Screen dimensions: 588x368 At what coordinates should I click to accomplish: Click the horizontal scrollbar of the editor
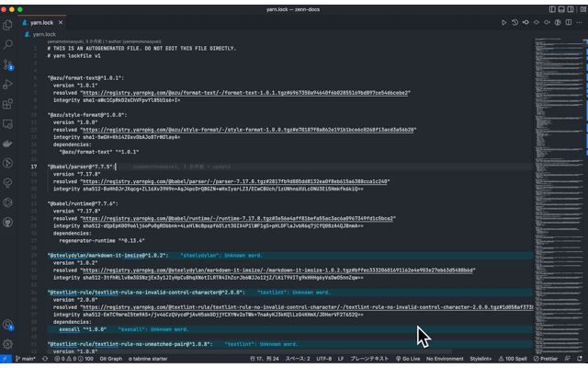(249, 351)
